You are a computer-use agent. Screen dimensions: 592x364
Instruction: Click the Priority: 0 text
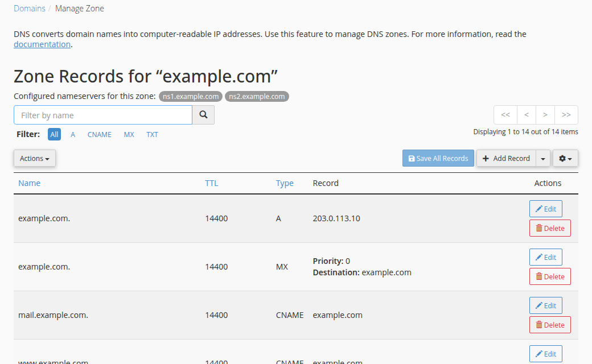pyautogui.click(x=331, y=261)
